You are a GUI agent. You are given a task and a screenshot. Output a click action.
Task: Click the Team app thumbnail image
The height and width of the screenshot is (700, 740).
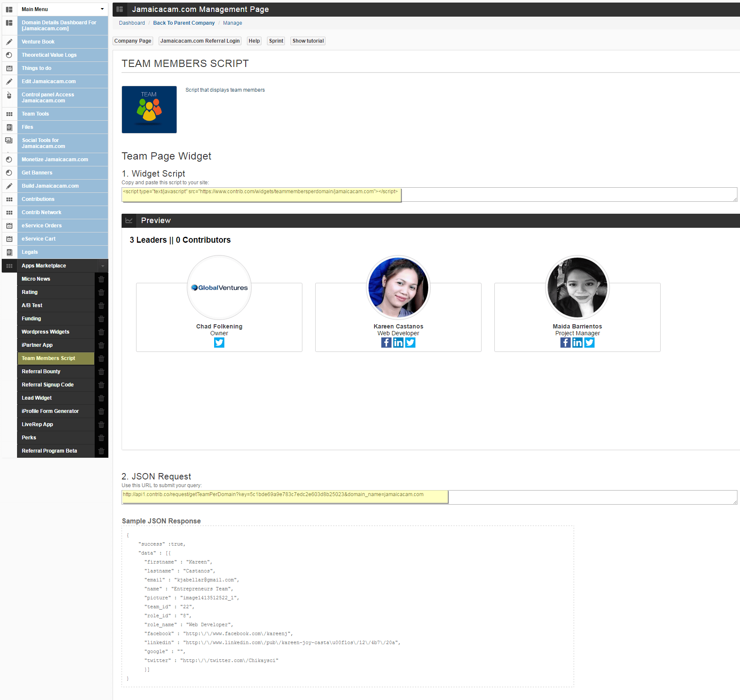[x=149, y=110]
